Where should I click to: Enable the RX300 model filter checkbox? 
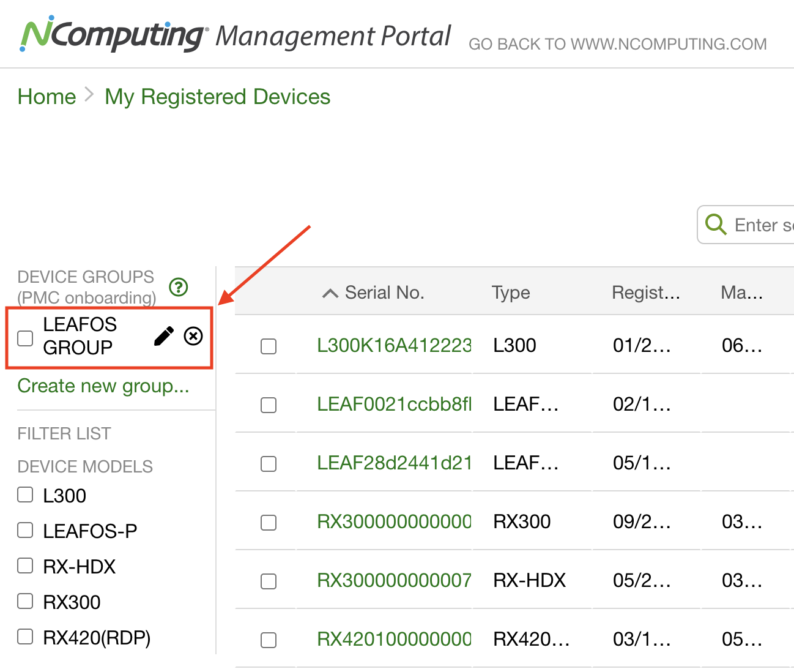(25, 601)
